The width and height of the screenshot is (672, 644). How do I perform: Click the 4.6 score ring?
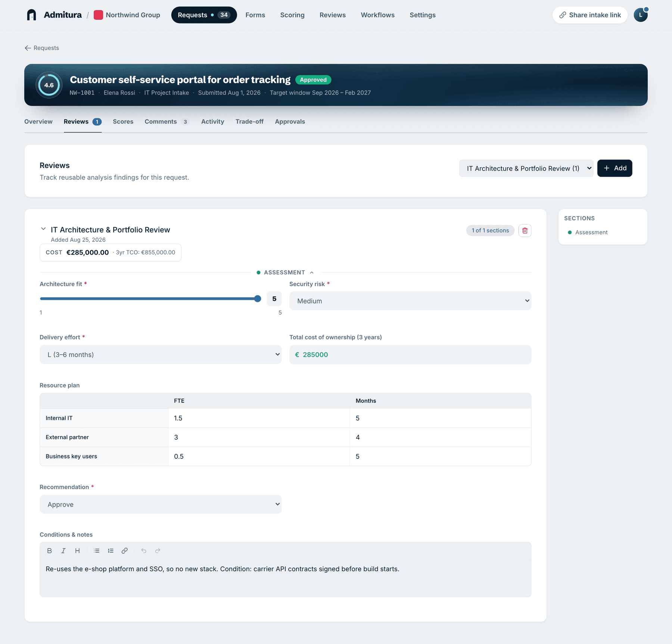[x=49, y=85]
